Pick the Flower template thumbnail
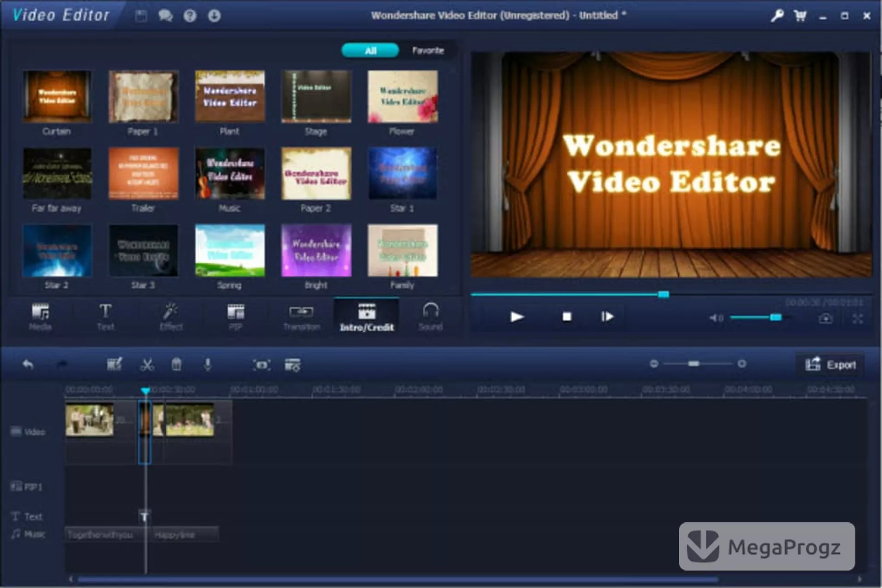The width and height of the screenshot is (882, 588). coord(402,96)
